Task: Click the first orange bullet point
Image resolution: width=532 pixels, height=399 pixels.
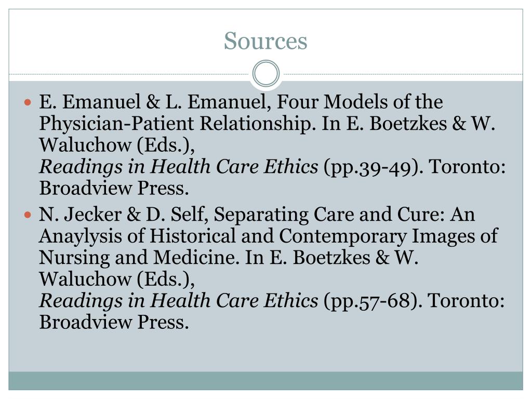Action: (28, 102)
